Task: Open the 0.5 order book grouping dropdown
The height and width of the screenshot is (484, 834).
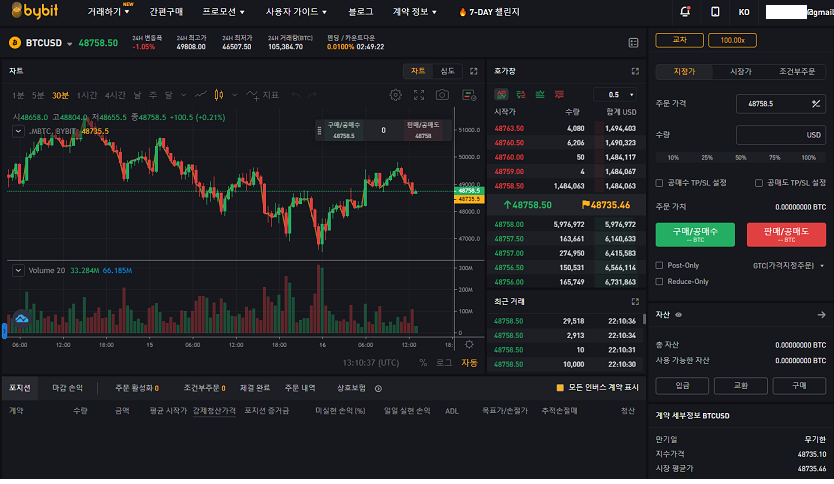Action: coord(615,95)
